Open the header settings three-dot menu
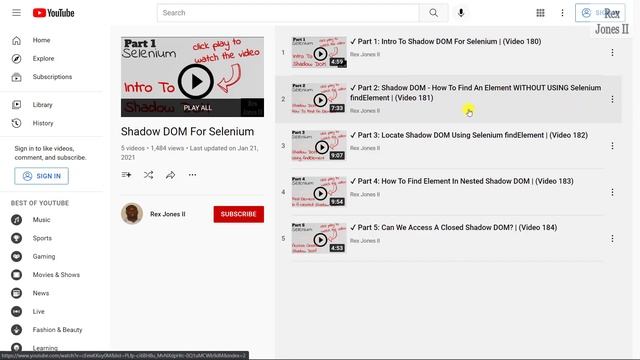The image size is (640, 360). [562, 13]
